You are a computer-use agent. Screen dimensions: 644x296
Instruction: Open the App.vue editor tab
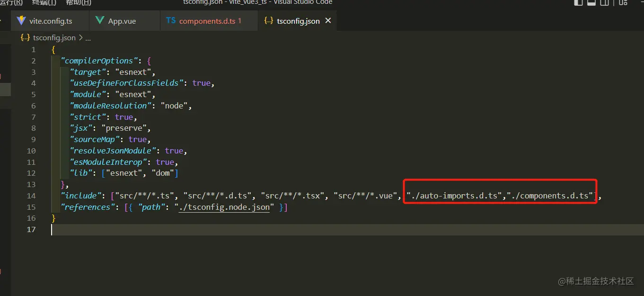click(x=125, y=21)
